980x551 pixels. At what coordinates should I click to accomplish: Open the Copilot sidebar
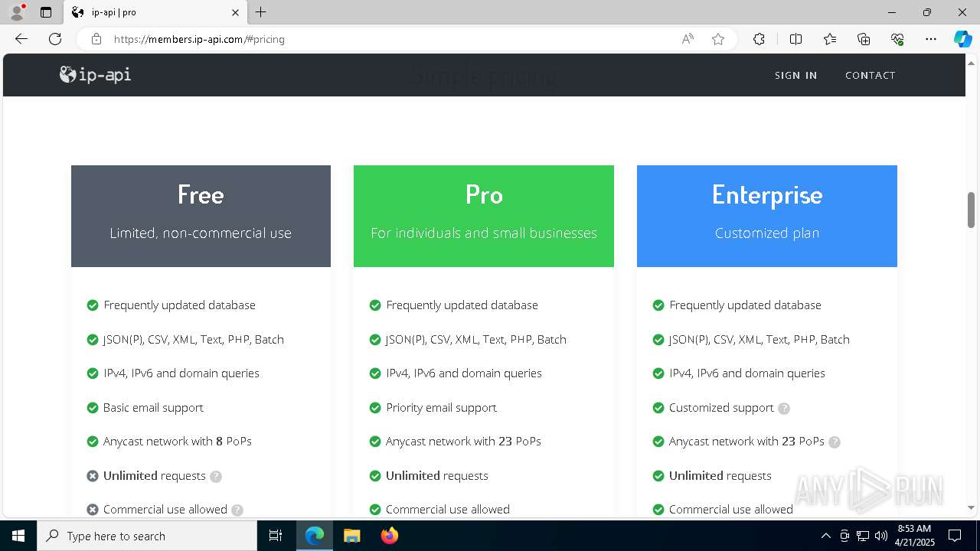(x=962, y=39)
